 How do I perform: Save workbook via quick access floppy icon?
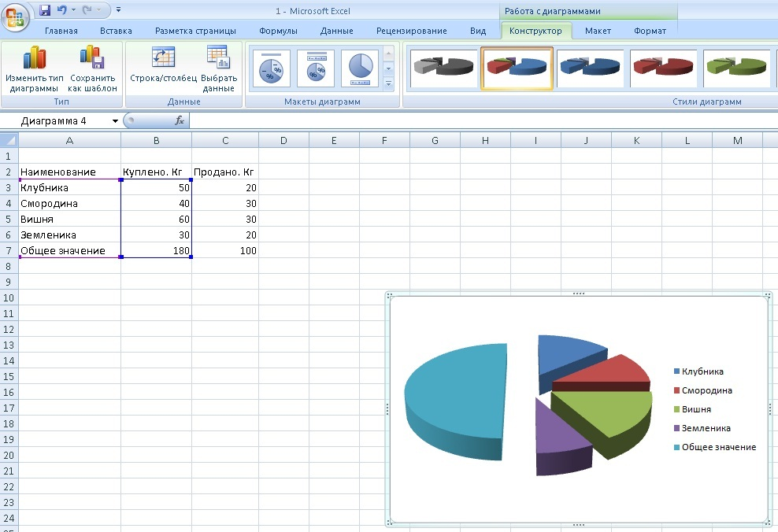(45, 11)
